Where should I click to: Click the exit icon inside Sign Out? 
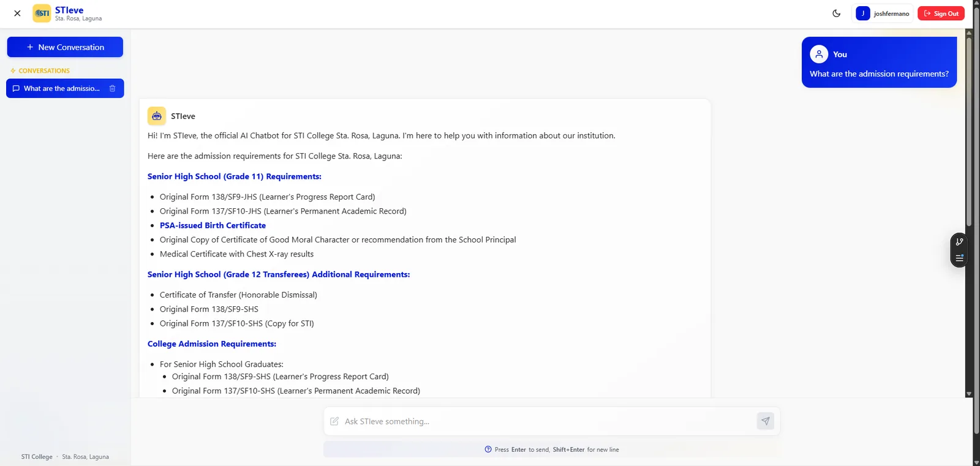927,13
